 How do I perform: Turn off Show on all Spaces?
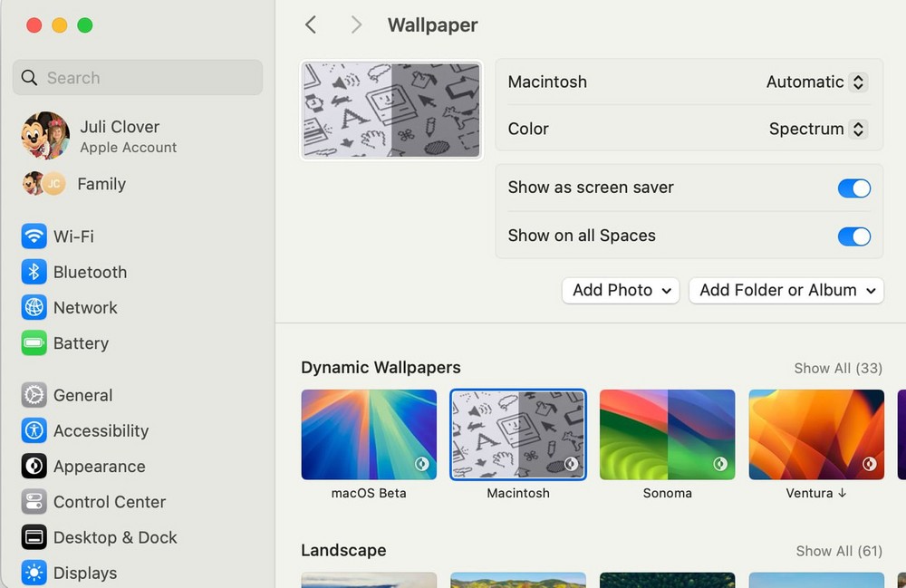click(x=853, y=236)
